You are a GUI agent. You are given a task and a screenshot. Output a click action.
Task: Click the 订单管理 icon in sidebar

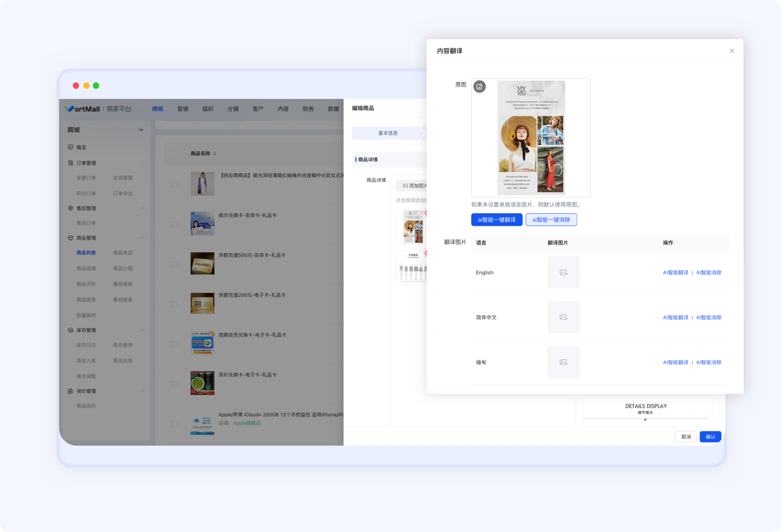click(70, 163)
